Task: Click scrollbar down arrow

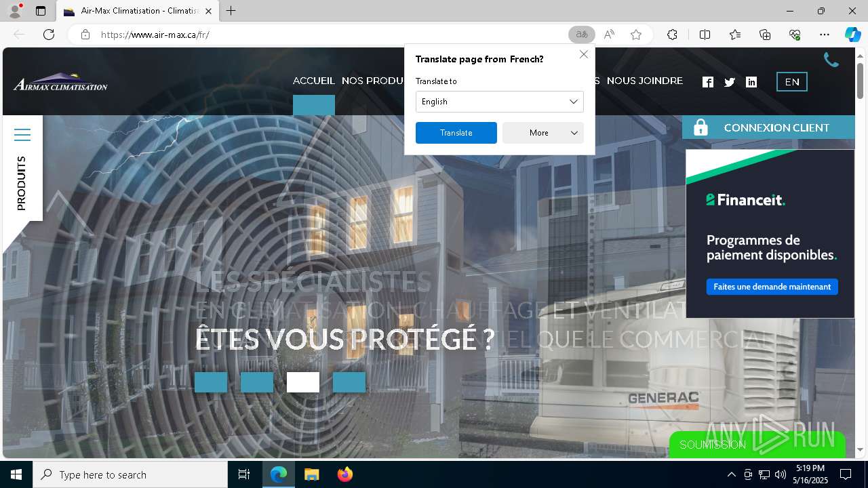Action: (861, 449)
